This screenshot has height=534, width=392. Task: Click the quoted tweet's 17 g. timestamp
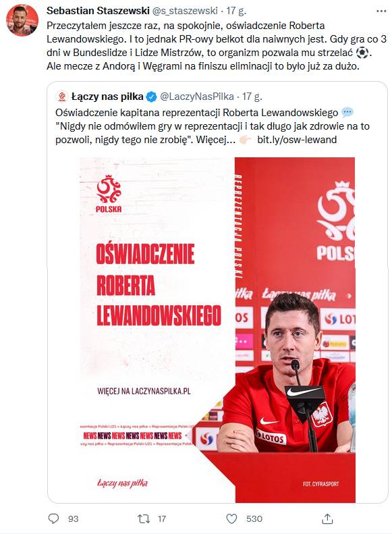(252, 97)
